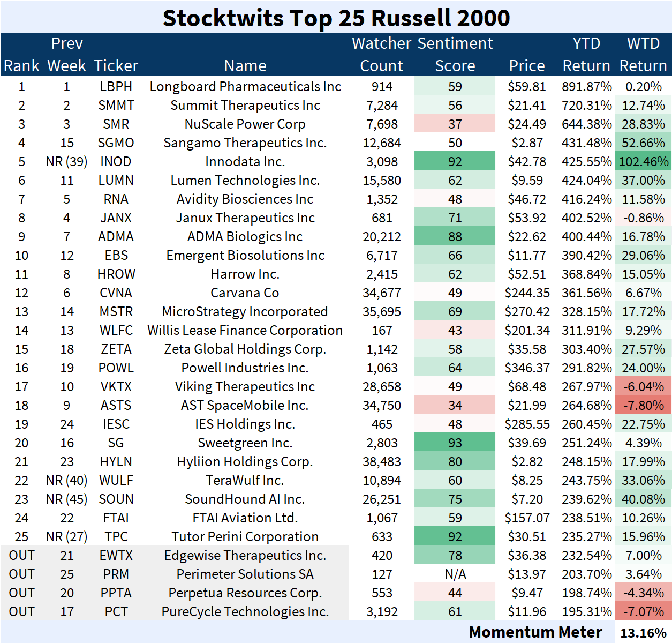Viewport: 672px width, 643px height.
Task: Click the N/A sentiment cell for PRM
Action: tap(455, 574)
